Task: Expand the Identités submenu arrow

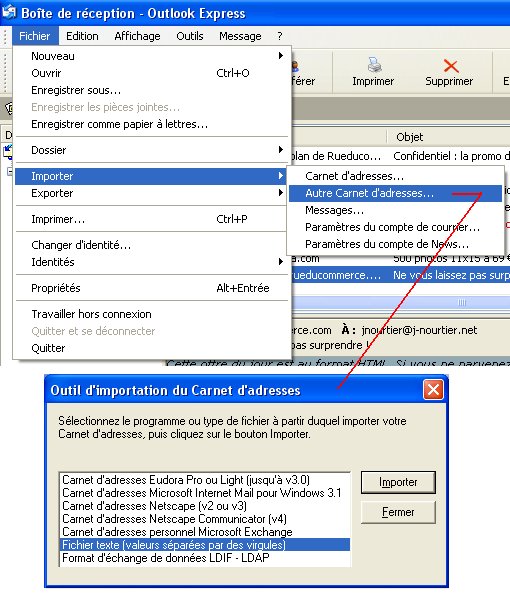Action: coord(281,261)
